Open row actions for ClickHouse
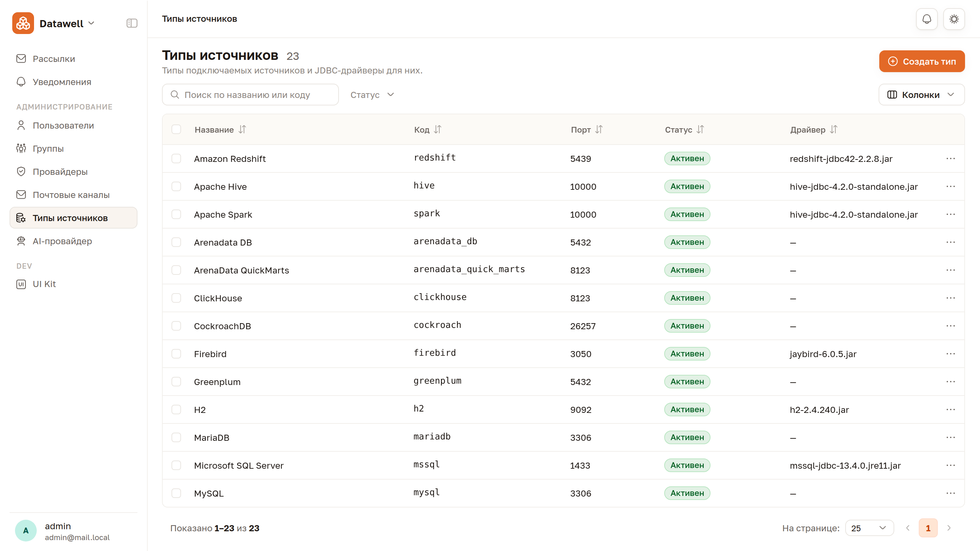 pos(950,298)
